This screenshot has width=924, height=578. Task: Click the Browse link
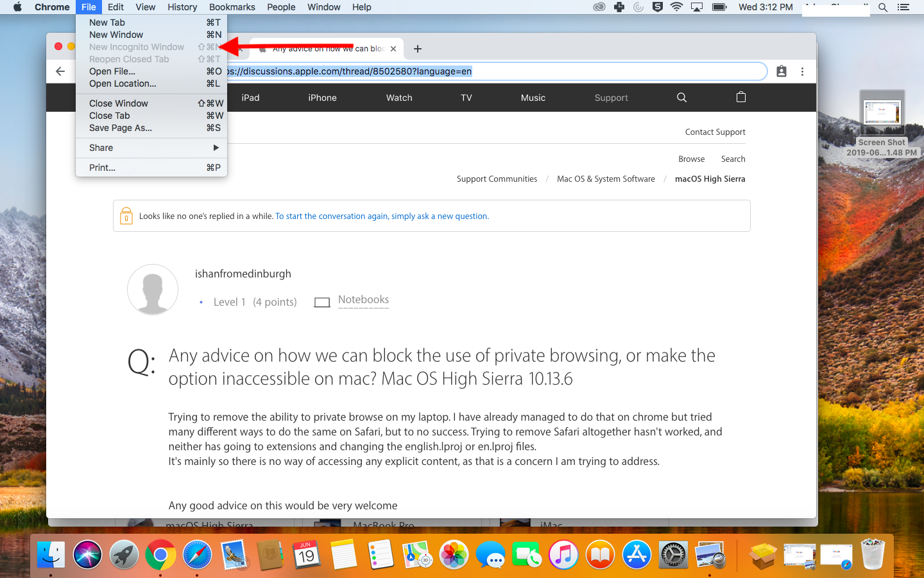click(x=692, y=159)
